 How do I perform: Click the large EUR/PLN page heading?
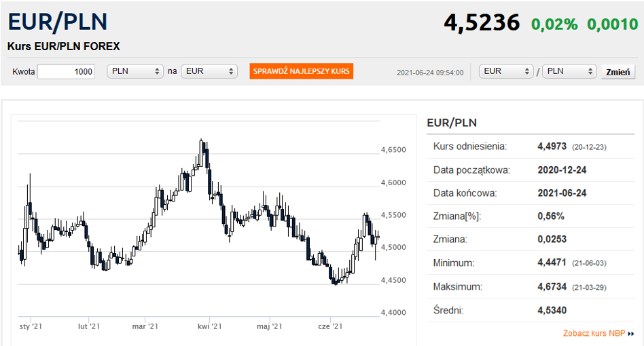pos(58,22)
